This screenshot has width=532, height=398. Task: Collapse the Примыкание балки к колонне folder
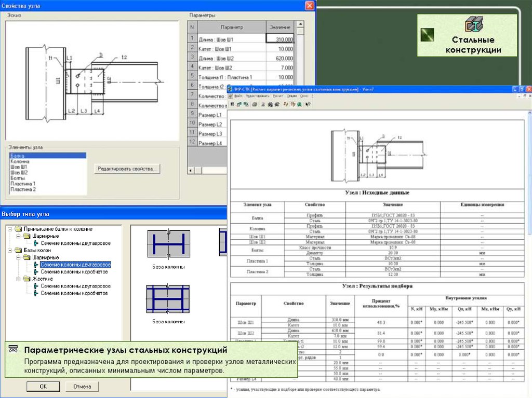coord(11,229)
